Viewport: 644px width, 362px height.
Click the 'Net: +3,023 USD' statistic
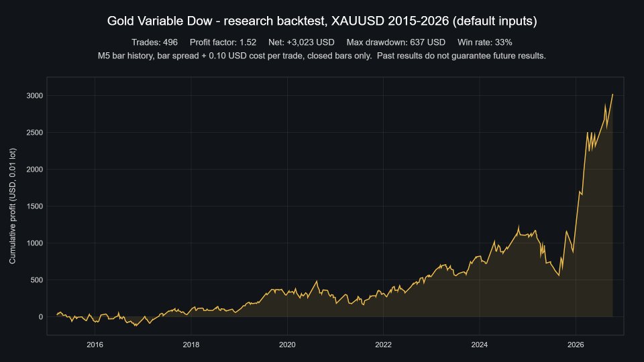coord(301,42)
